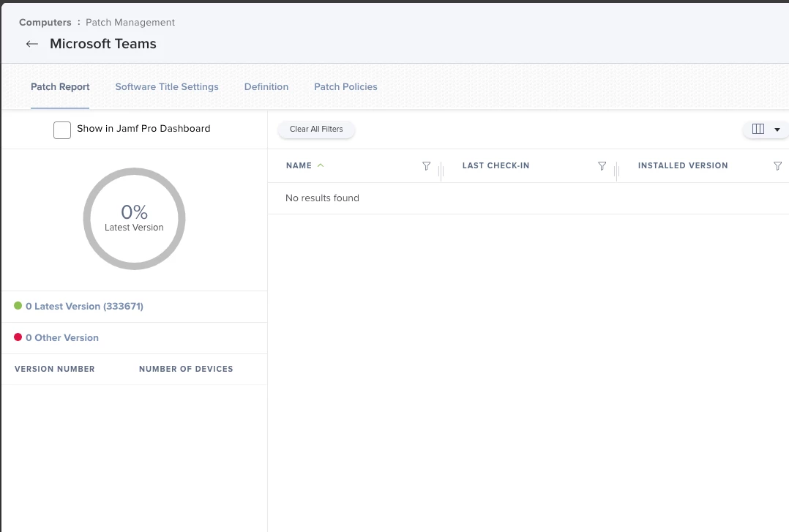Viewport: 789px width, 532px height.
Task: Expand the column chooser dropdown arrow
Action: pos(777,130)
